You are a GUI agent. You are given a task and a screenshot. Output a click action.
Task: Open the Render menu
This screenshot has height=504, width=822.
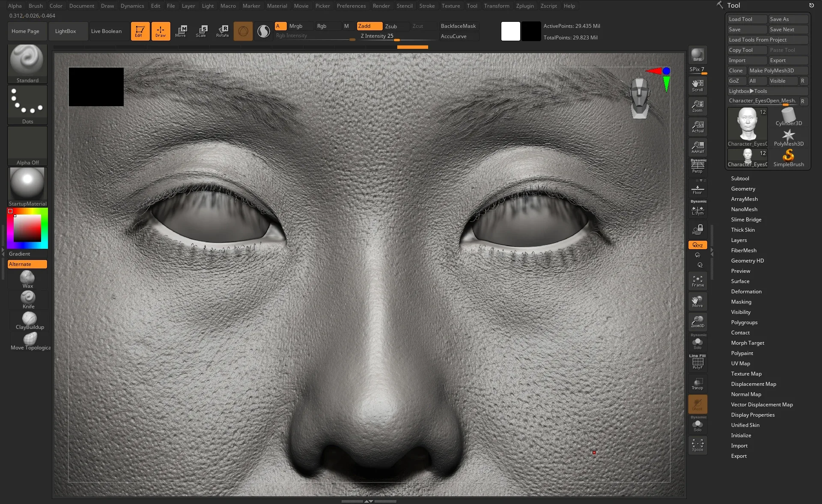point(381,6)
